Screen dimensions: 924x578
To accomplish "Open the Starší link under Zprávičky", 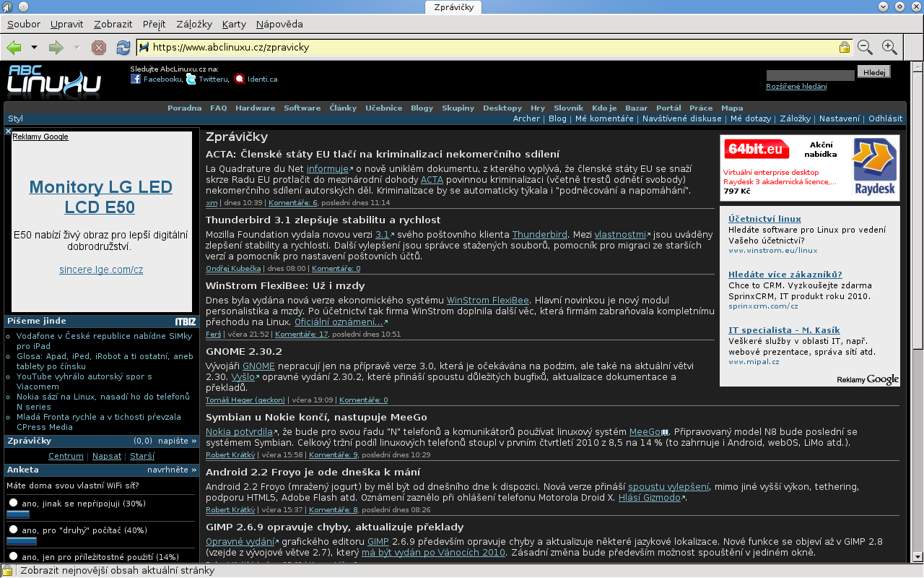I will coord(142,456).
